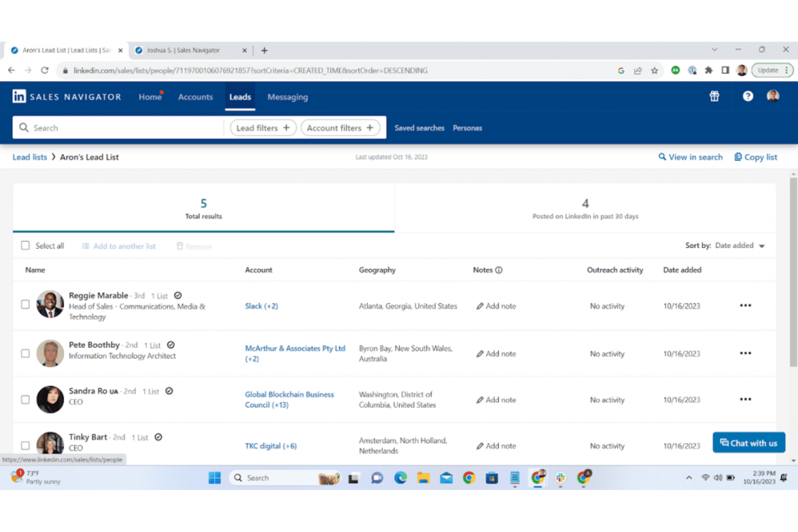Open more options for Pete Boothby row
The image size is (798, 532).
coord(746,353)
